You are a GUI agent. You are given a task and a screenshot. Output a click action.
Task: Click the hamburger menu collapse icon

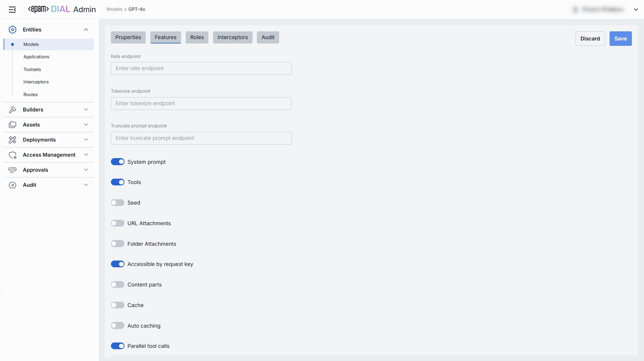pos(12,9)
